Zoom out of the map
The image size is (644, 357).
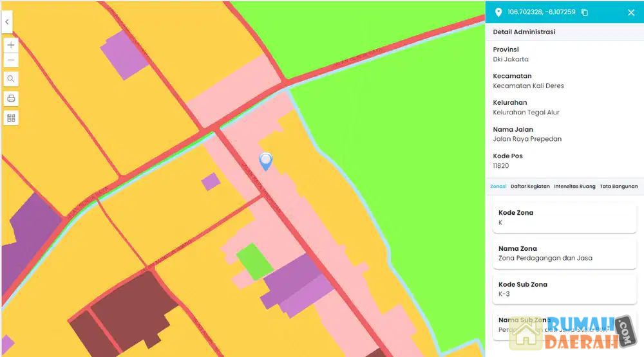[11, 60]
